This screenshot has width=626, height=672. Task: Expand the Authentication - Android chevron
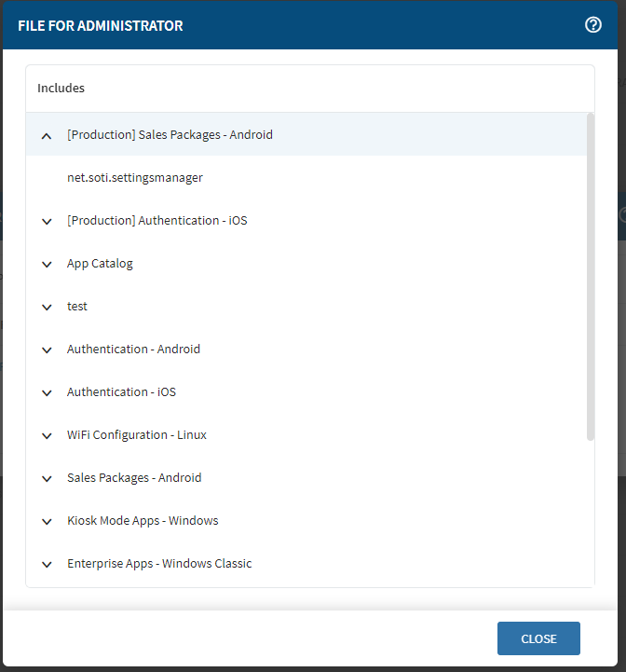[47, 350]
